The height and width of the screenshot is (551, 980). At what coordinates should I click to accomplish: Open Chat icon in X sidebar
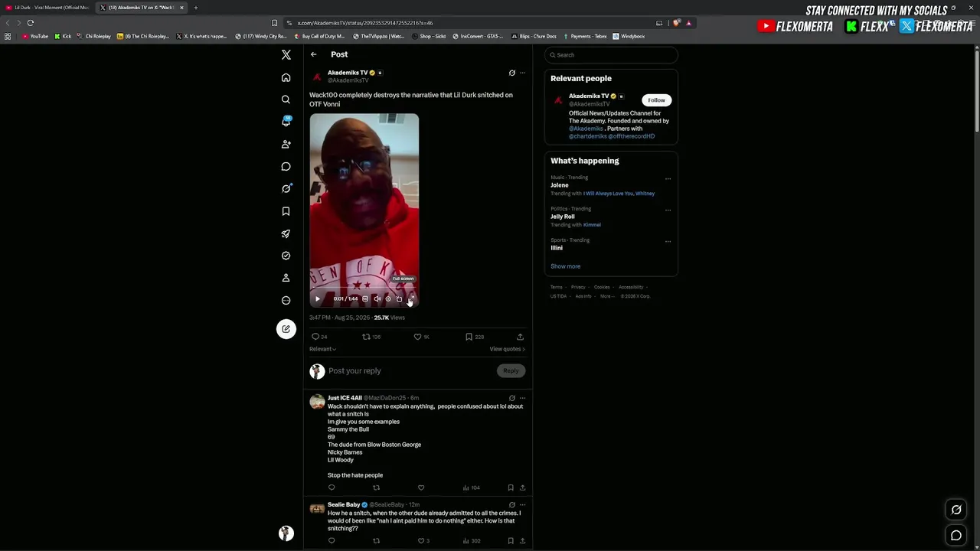[x=286, y=166]
